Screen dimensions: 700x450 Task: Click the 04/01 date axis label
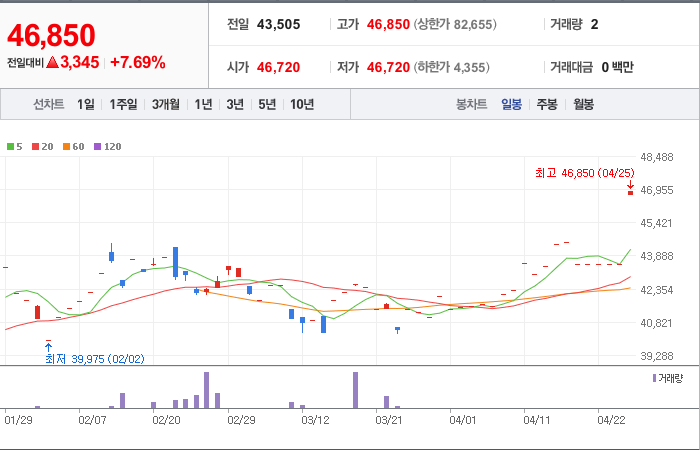[x=463, y=420]
